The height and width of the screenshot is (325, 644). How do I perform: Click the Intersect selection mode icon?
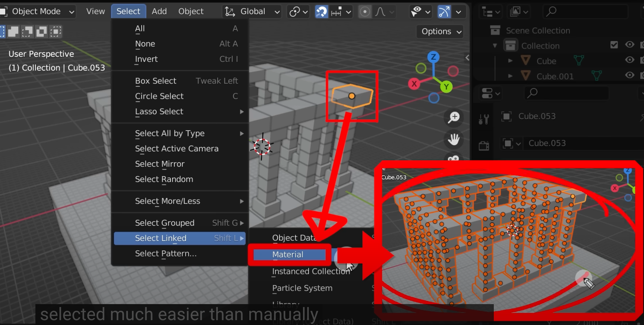[x=56, y=32]
